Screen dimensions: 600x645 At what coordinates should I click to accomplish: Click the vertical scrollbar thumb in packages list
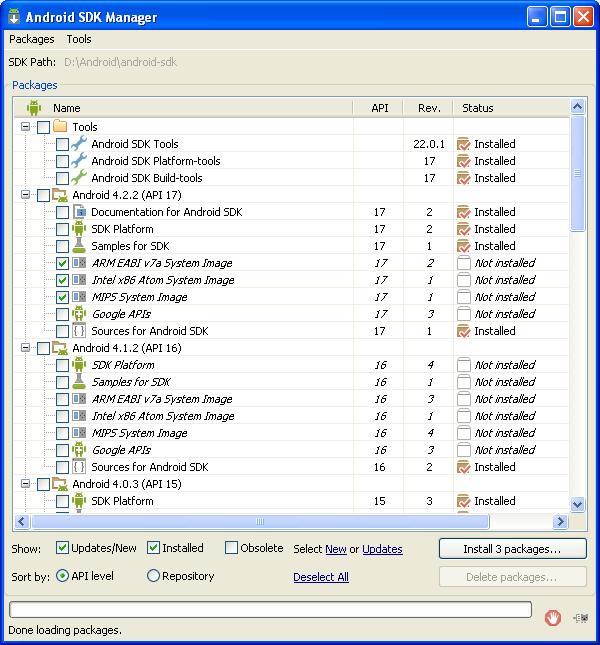tap(577, 173)
